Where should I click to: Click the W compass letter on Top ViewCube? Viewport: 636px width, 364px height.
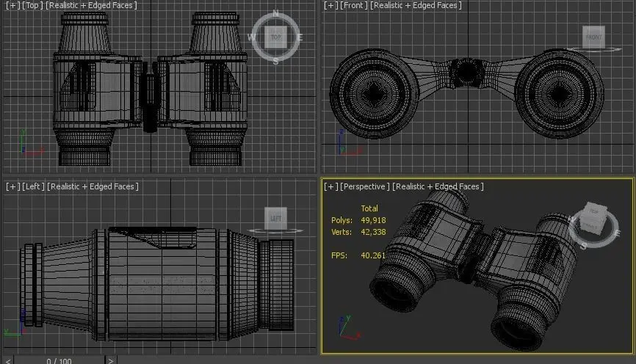[251, 37]
